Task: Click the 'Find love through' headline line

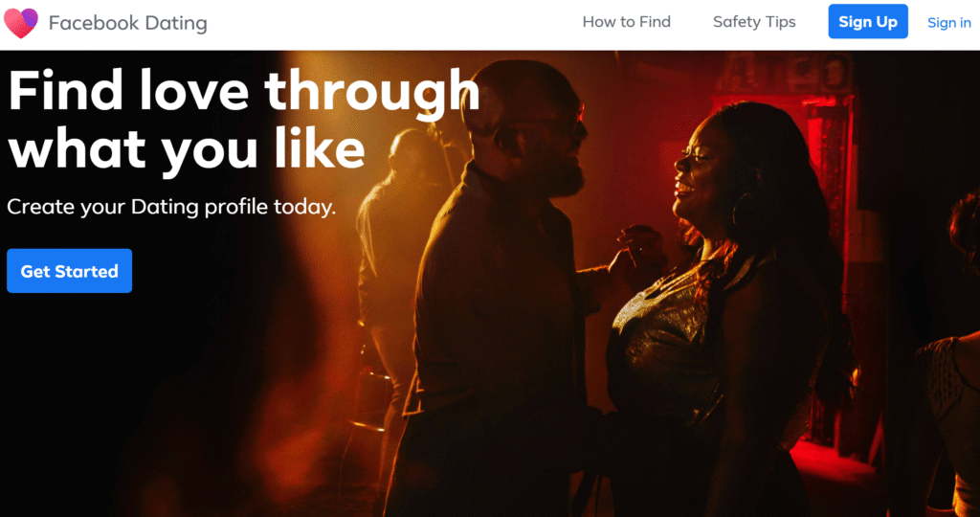Action: click(244, 91)
